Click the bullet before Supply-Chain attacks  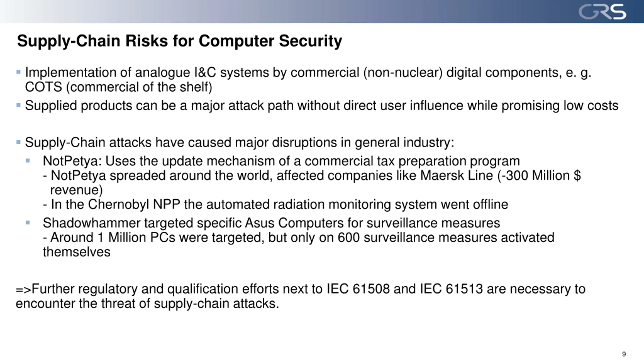click(x=18, y=142)
